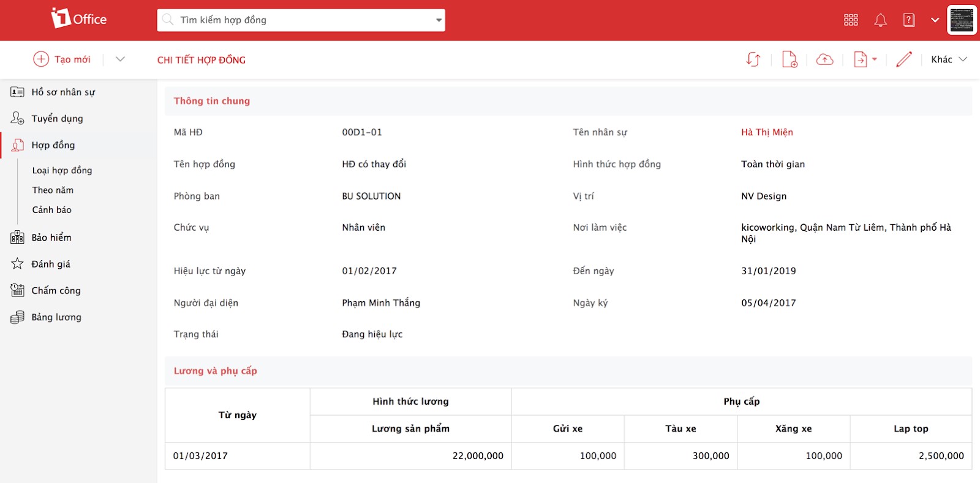Screen dimensions: 980x483
Task: Open the apps grid icon
Action: tap(851, 20)
